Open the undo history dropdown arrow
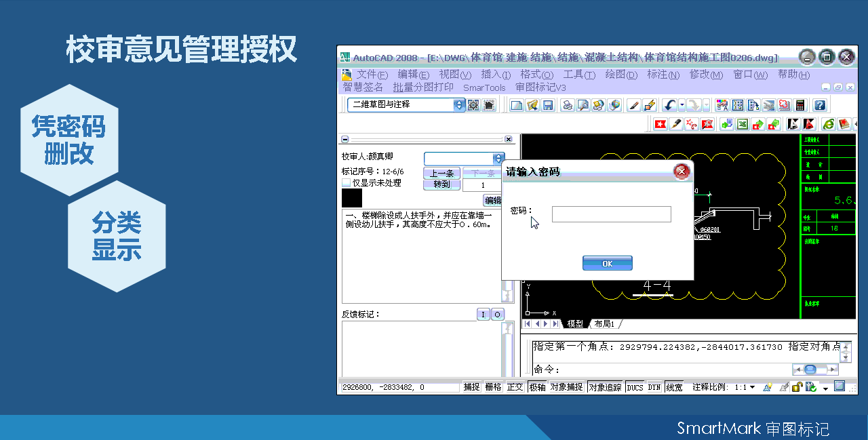This screenshot has height=440, width=868. tap(682, 106)
